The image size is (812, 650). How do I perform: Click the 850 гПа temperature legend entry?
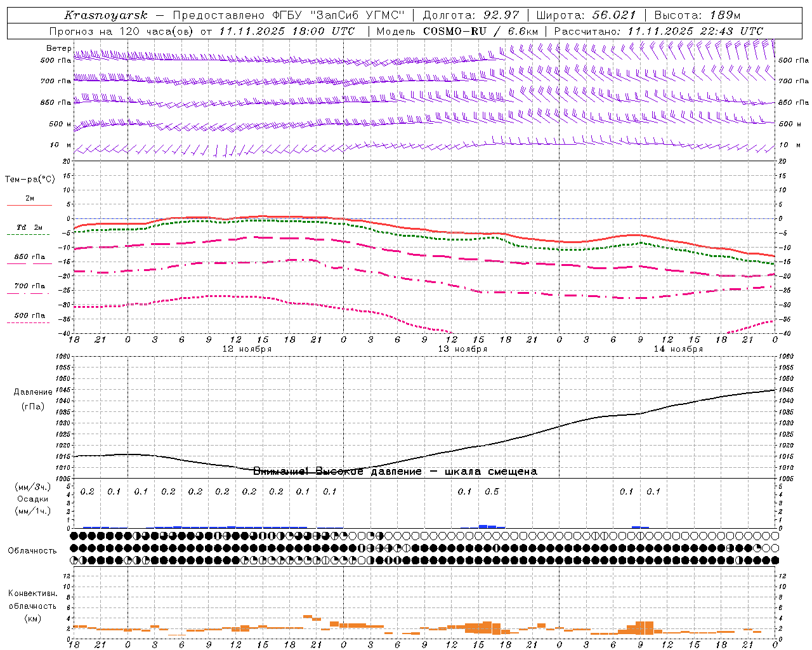click(29, 256)
